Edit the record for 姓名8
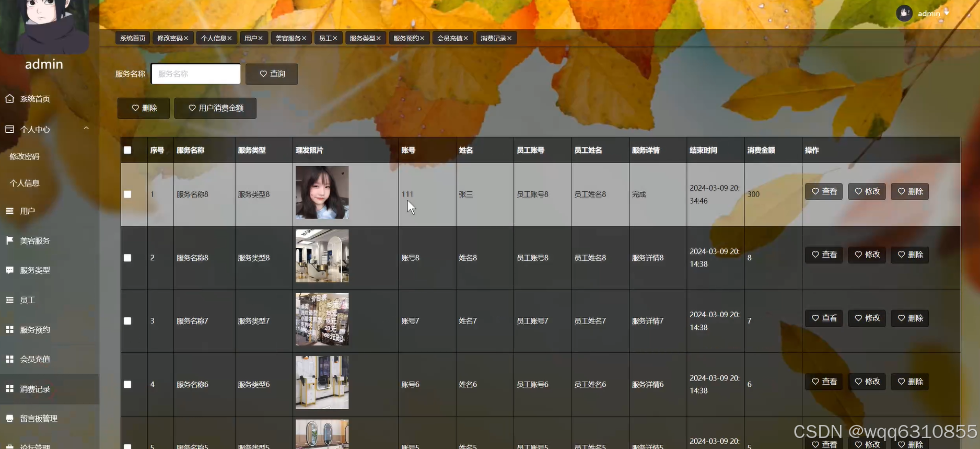This screenshot has width=980, height=449. pos(867,255)
